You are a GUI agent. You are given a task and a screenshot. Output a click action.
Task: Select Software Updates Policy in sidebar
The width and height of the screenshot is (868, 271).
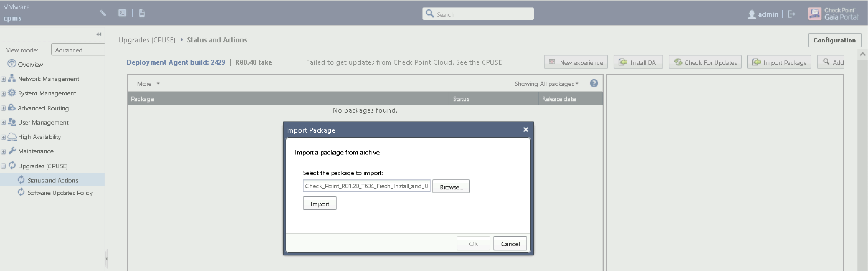60,193
